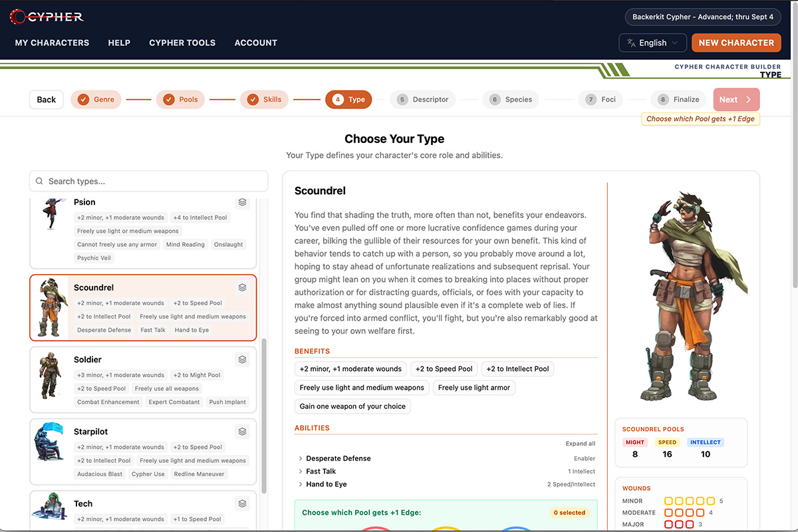
Task: Click Psion's 'Mind Reading' tag
Action: tap(186, 245)
